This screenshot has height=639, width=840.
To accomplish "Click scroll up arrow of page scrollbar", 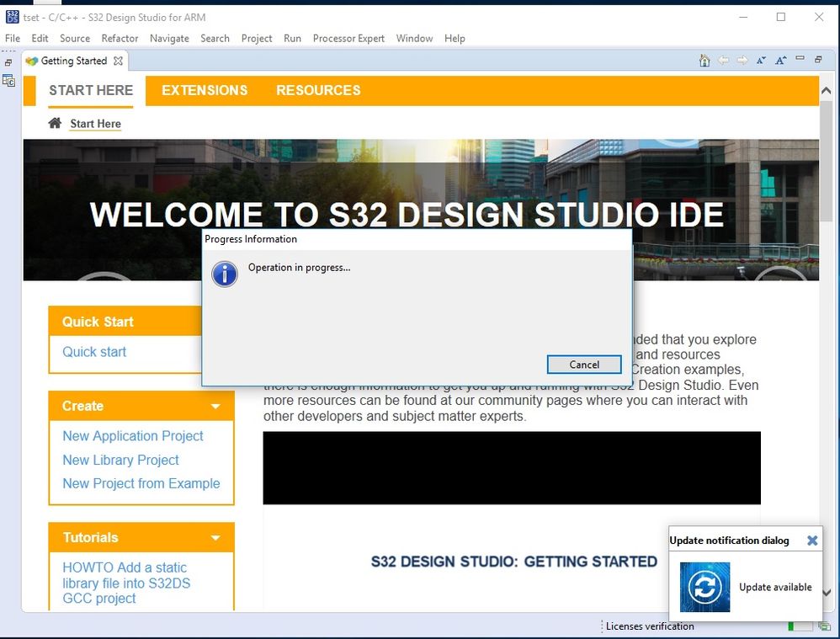I will coord(826,91).
